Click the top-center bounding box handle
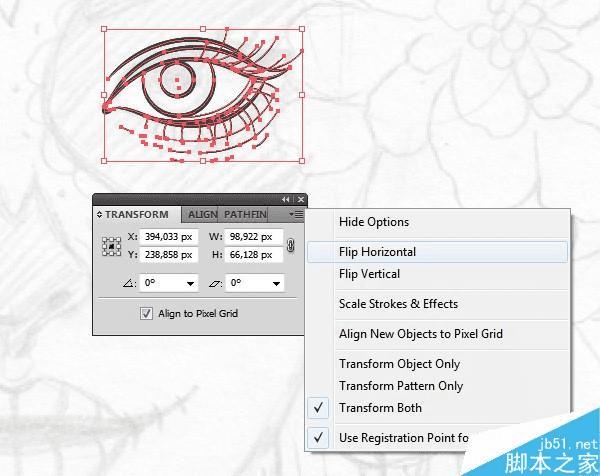600x476 pixels. point(203,29)
